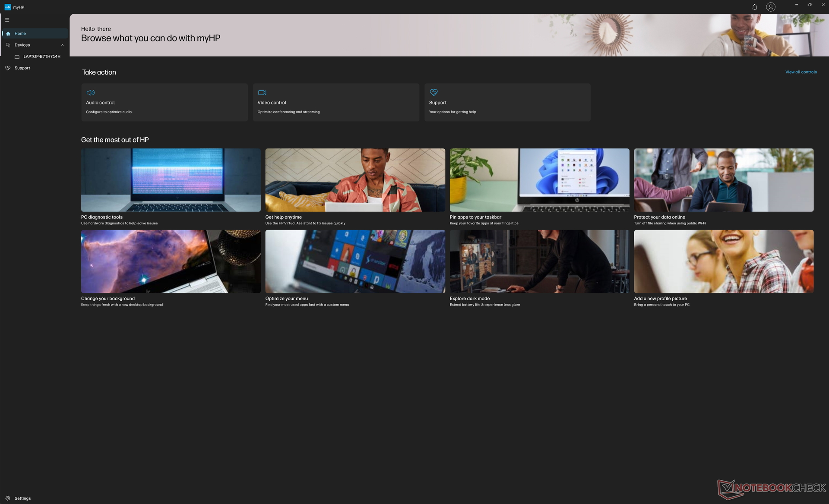Screen dimensions: 829x504
Task: Click Add a new profile picture tile
Action: tap(723, 261)
